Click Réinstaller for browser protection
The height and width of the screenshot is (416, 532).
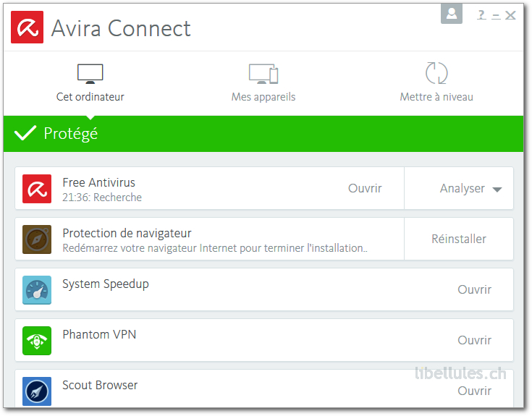pos(459,239)
